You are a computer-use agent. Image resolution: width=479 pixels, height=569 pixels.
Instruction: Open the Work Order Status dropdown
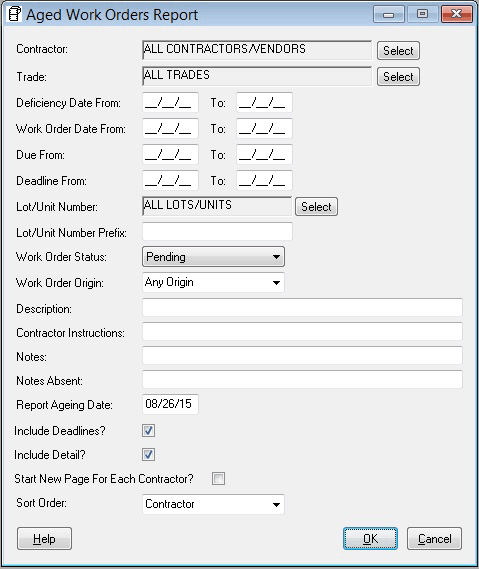point(213,257)
